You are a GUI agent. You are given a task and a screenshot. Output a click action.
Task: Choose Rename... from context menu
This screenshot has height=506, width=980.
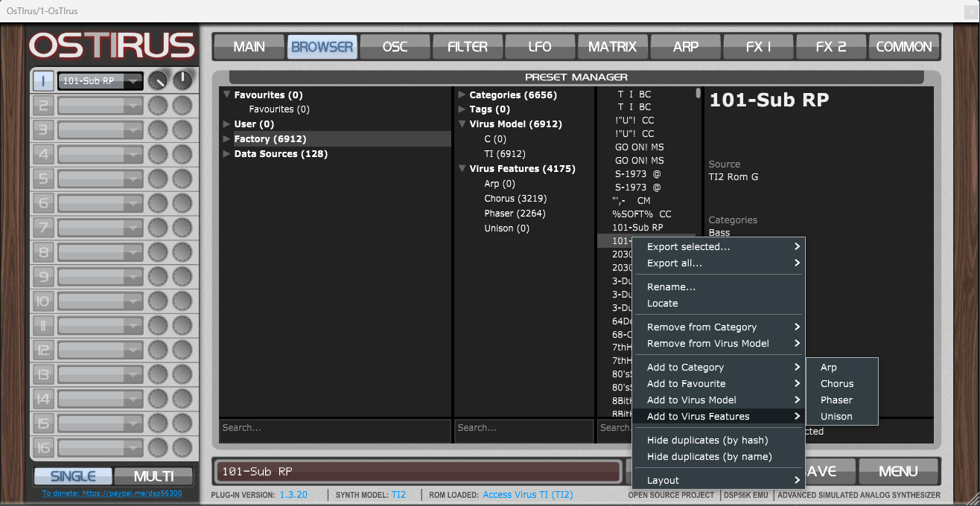pyautogui.click(x=718, y=286)
